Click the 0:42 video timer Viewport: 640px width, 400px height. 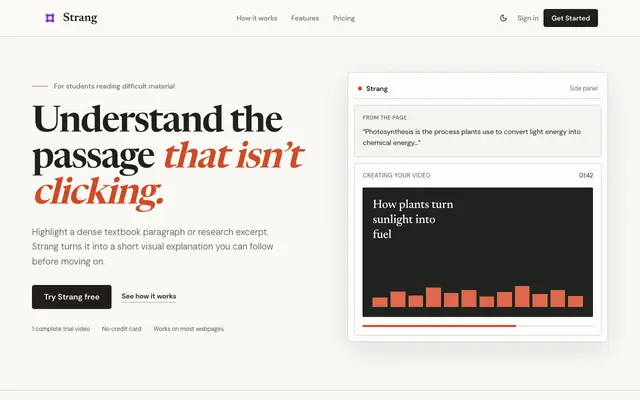click(586, 176)
